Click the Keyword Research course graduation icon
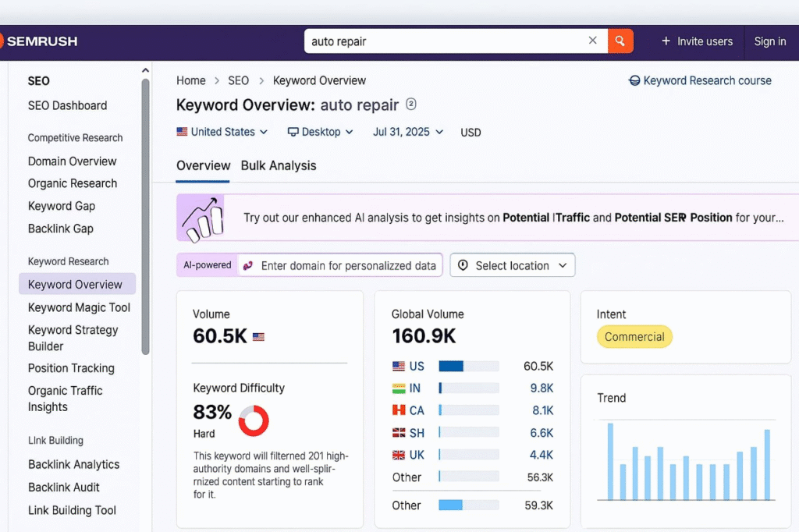The height and width of the screenshot is (532, 799). [x=634, y=80]
